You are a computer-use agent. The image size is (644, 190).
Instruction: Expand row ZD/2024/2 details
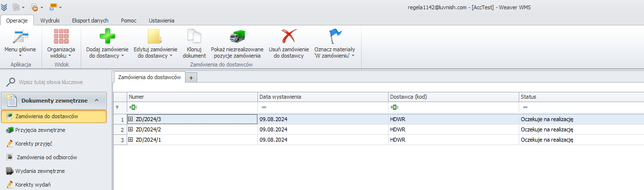coord(131,129)
